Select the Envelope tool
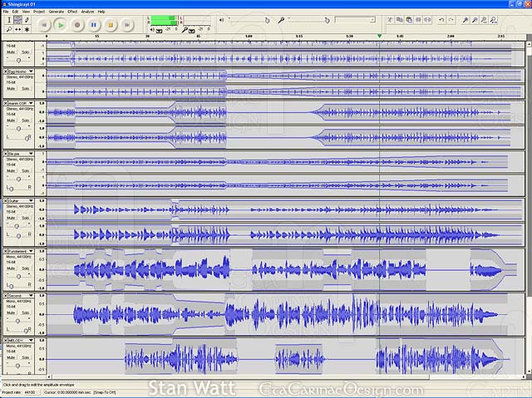 pos(16,20)
